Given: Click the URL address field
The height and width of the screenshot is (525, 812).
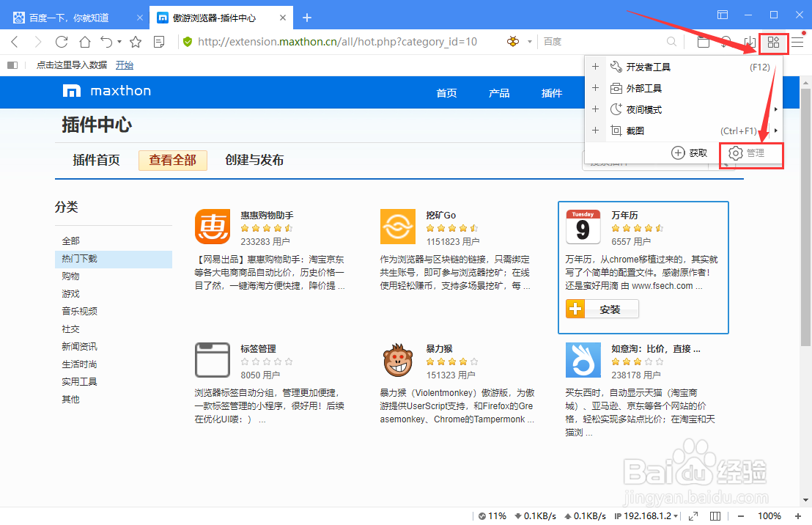Looking at the screenshot, I should (338, 42).
